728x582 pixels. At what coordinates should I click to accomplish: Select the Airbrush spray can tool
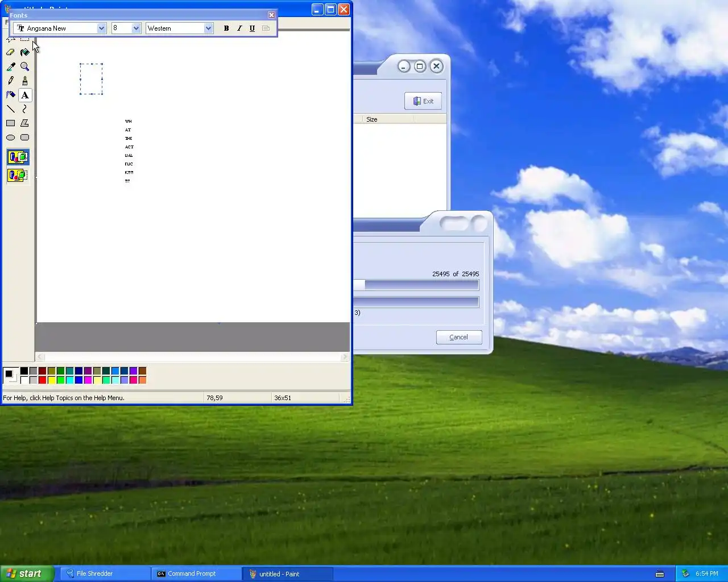coord(10,95)
